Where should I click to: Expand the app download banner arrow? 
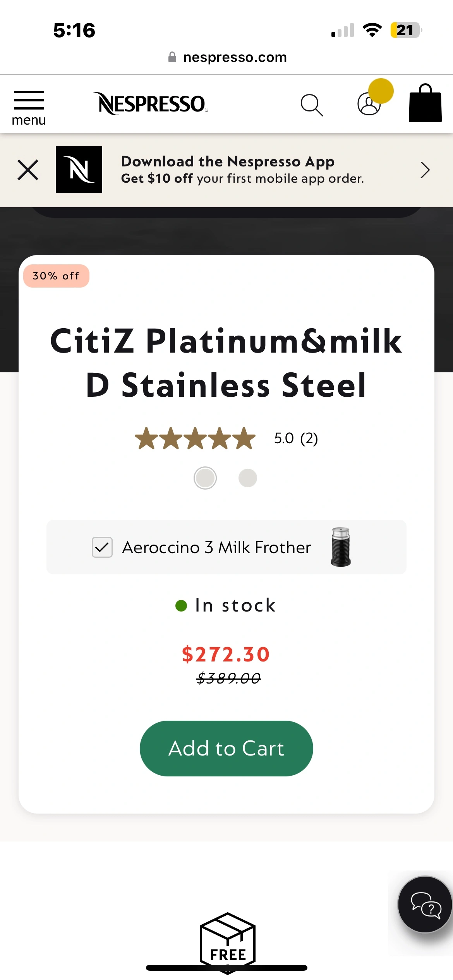tap(425, 170)
